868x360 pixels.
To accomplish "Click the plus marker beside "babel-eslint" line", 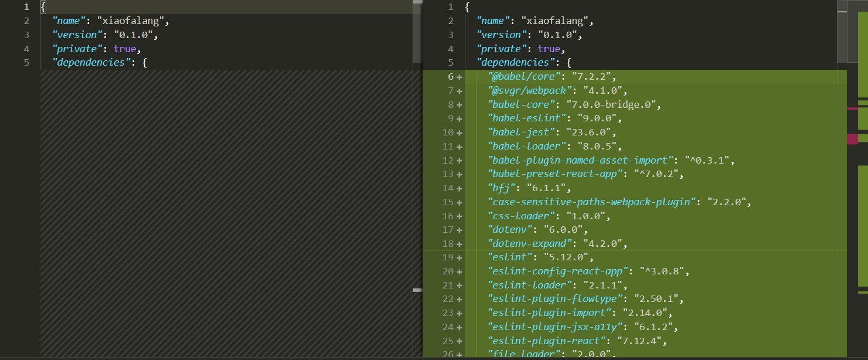I will [459, 118].
